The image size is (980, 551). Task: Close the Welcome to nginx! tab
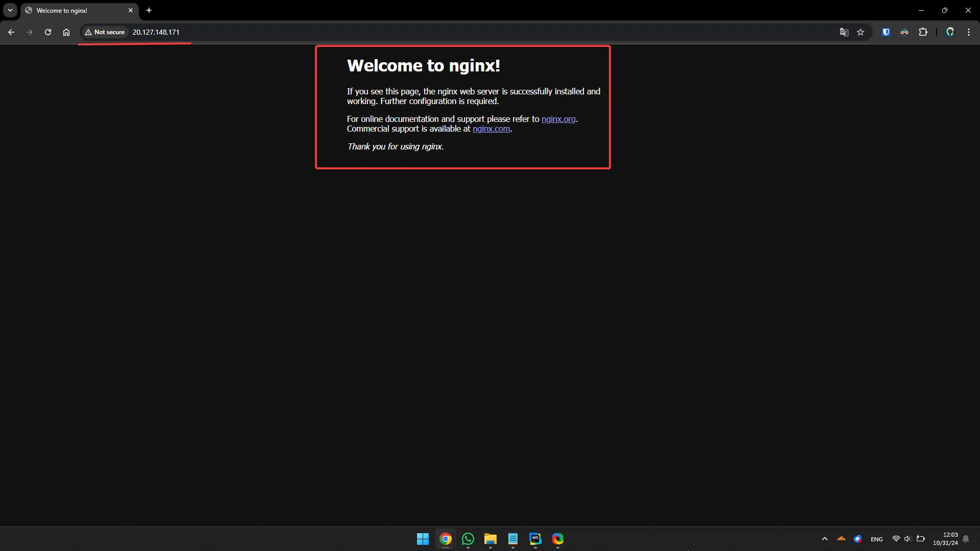[x=131, y=10]
